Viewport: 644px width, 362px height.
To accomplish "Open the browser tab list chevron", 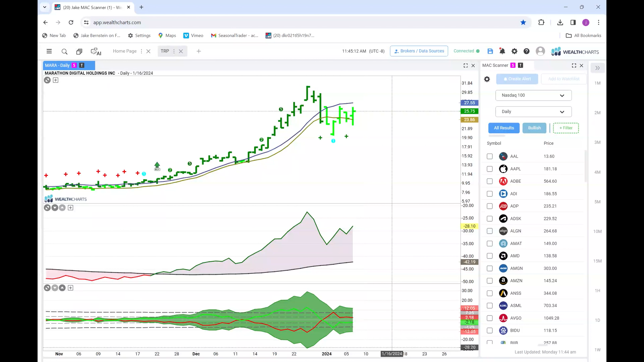I will [x=45, y=7].
